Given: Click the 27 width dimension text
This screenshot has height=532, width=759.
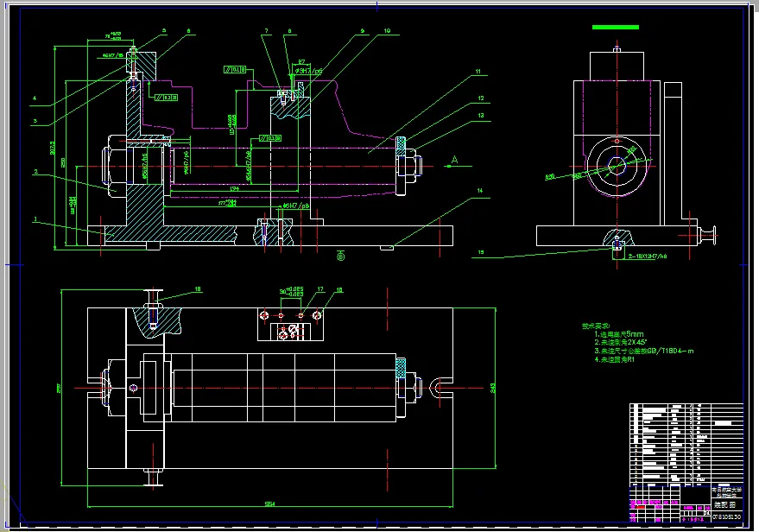Looking at the screenshot, I should click(x=301, y=62).
